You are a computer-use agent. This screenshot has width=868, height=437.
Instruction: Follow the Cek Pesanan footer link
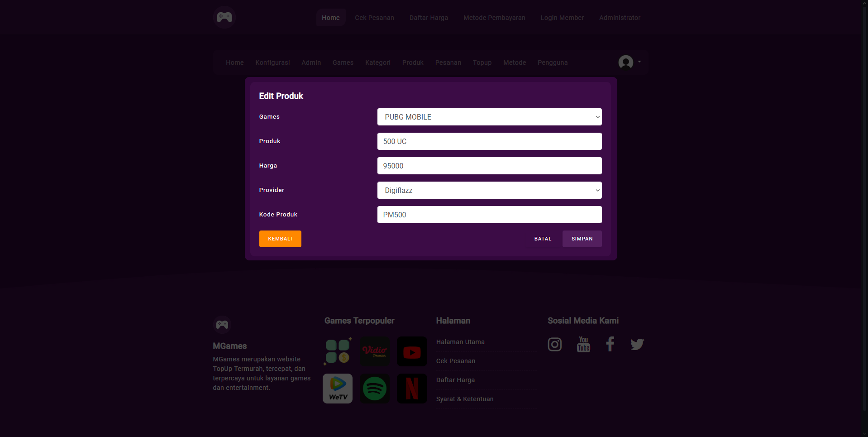tap(456, 361)
